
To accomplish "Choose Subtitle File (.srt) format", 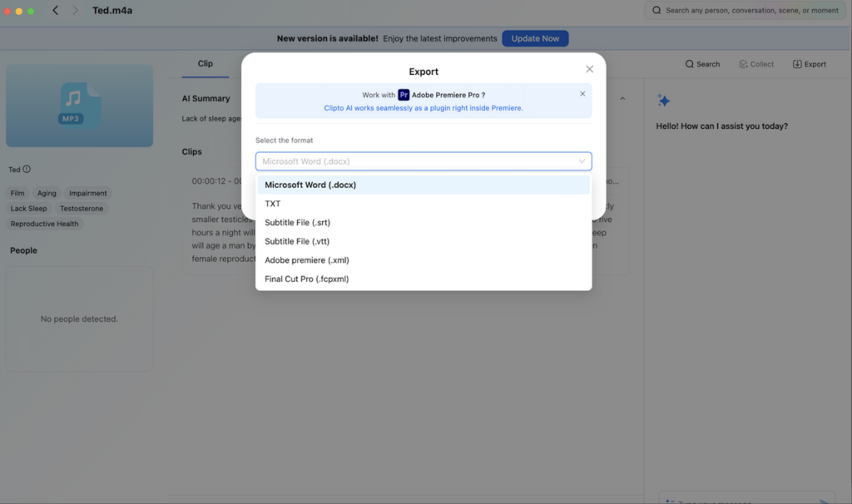I will (x=424, y=222).
